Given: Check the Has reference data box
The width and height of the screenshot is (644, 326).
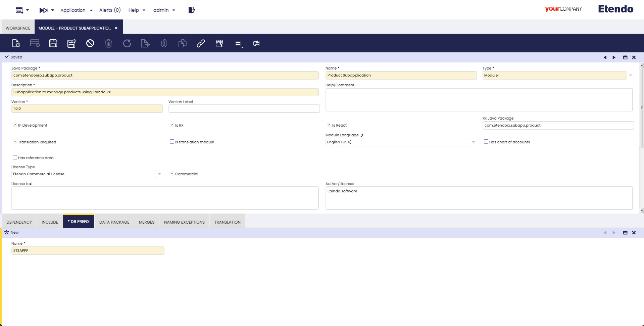Looking at the screenshot, I should 15,157.
